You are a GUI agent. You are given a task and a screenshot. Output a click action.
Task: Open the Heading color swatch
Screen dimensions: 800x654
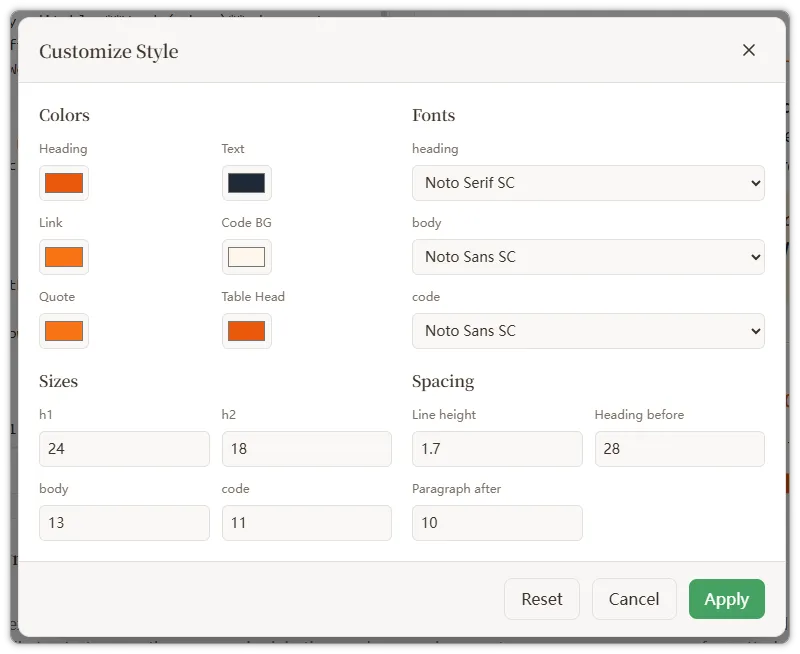tap(64, 183)
